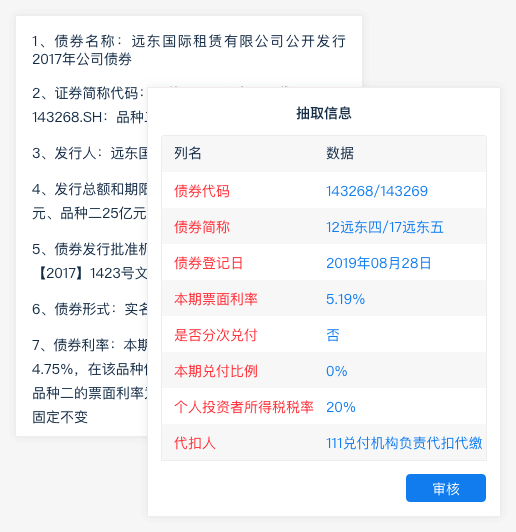Select the 债券简称 row label
This screenshot has height=532, width=516.
[202, 227]
